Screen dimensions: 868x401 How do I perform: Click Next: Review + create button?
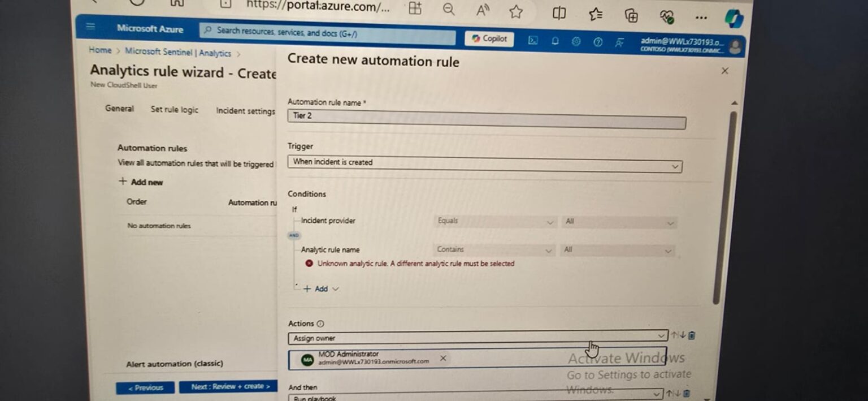(228, 387)
